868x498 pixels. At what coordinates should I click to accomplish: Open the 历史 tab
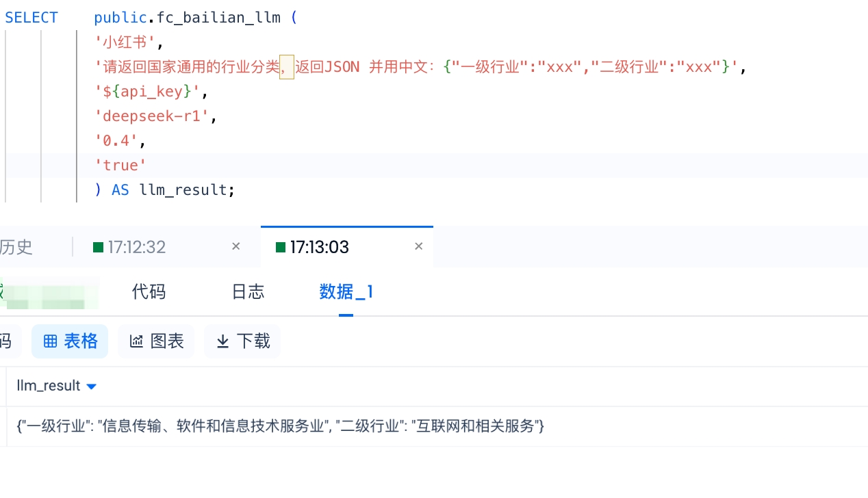(16, 247)
